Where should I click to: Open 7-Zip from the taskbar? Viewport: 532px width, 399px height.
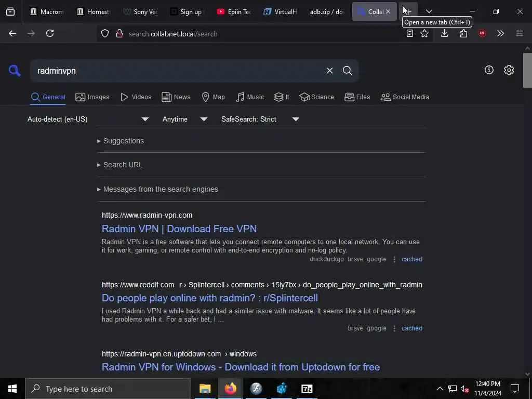coord(307,389)
